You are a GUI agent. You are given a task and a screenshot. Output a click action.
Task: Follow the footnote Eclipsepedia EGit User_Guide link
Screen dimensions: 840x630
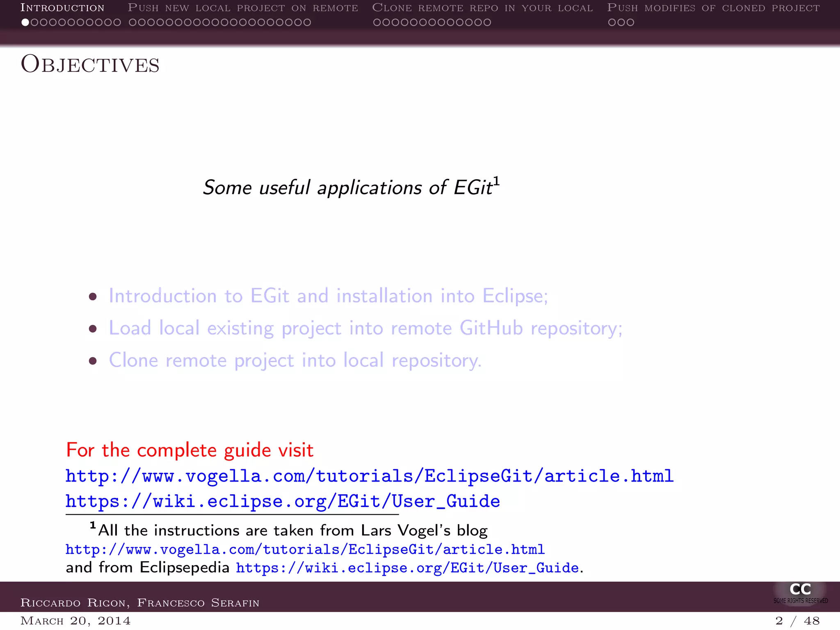[x=407, y=568]
